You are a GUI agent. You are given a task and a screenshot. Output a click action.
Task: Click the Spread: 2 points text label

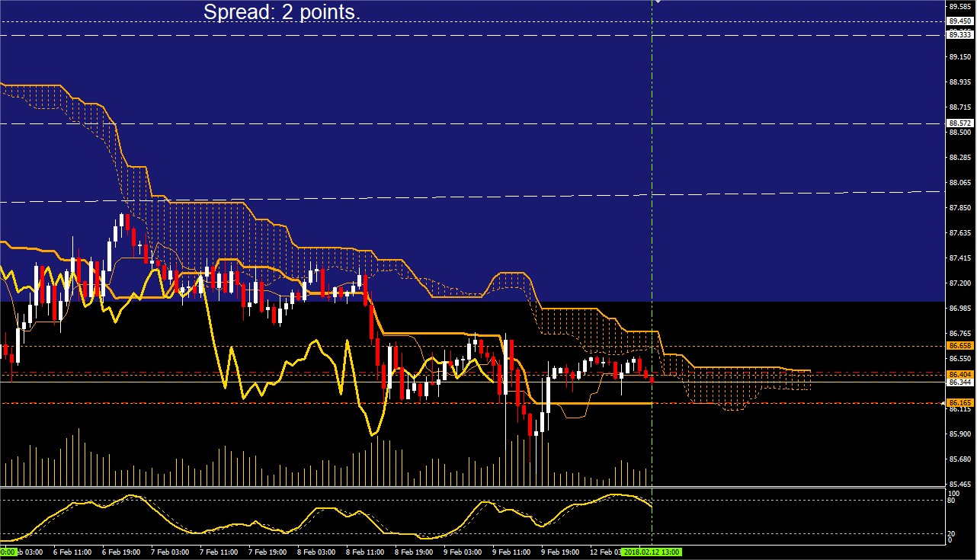point(282,12)
